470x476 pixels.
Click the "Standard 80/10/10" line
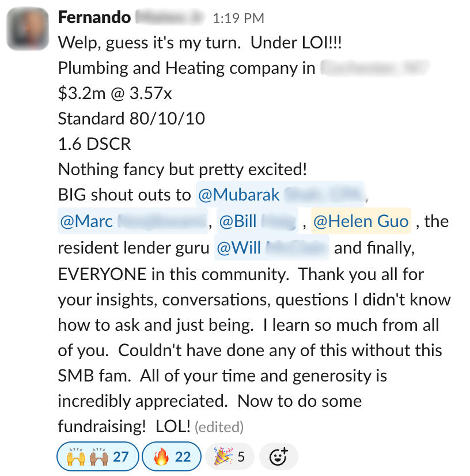click(131, 119)
